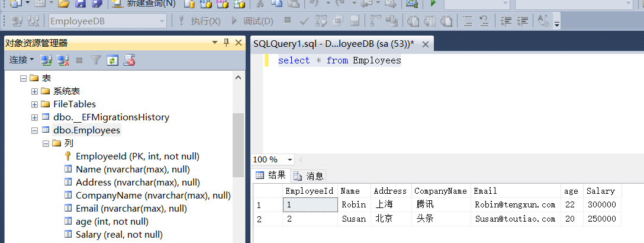Click the paste icon in top toolbar

coord(293,4)
